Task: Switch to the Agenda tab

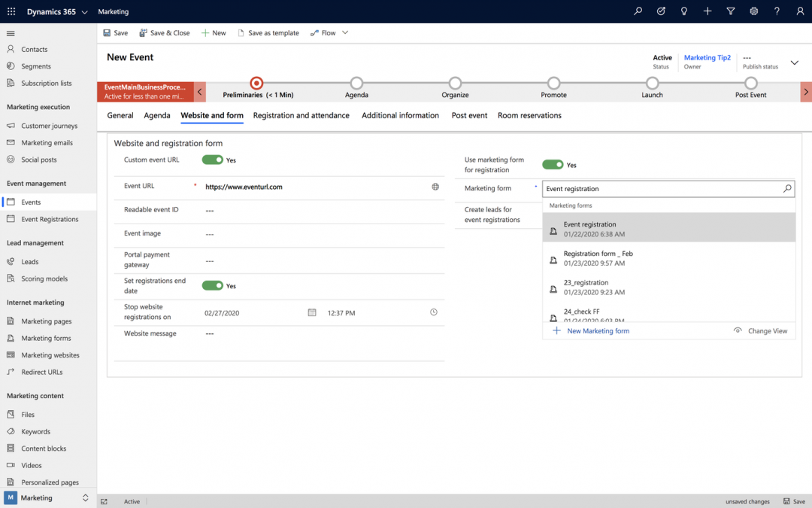Action: [x=156, y=115]
